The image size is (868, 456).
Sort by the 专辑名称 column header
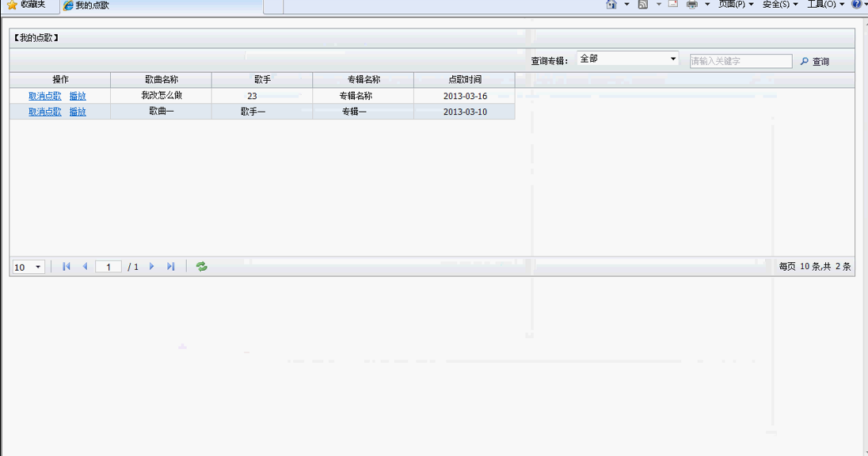[364, 80]
